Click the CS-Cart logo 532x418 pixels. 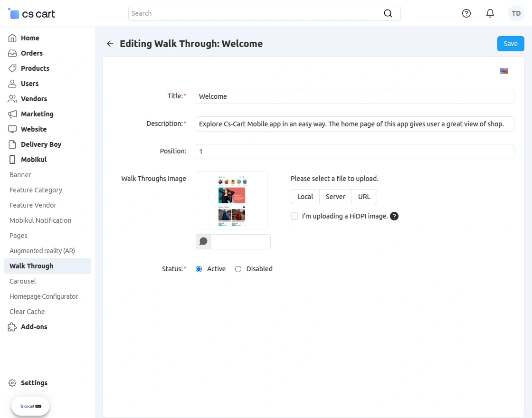click(x=31, y=14)
